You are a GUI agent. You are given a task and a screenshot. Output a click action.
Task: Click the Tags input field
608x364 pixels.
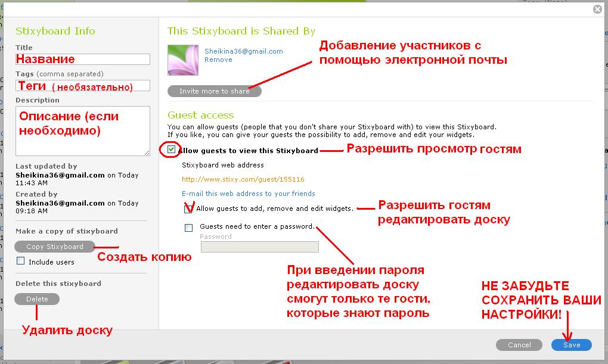coord(83,85)
